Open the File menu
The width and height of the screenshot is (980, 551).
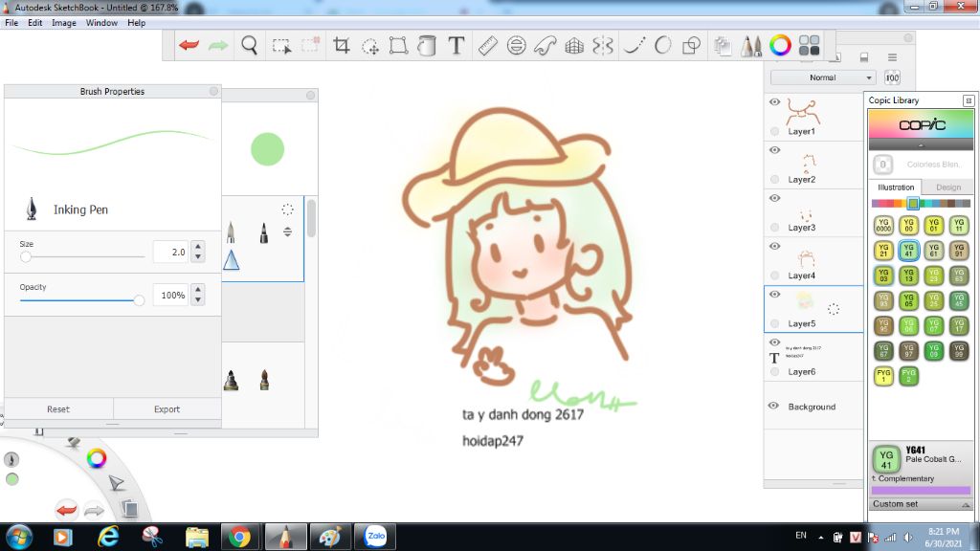coord(11,23)
